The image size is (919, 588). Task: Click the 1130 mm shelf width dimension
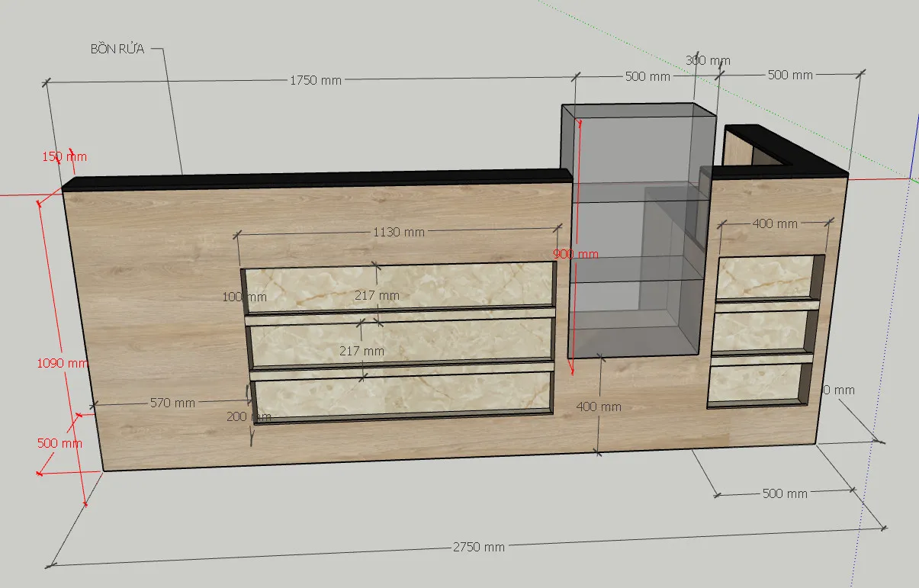pyautogui.click(x=398, y=232)
